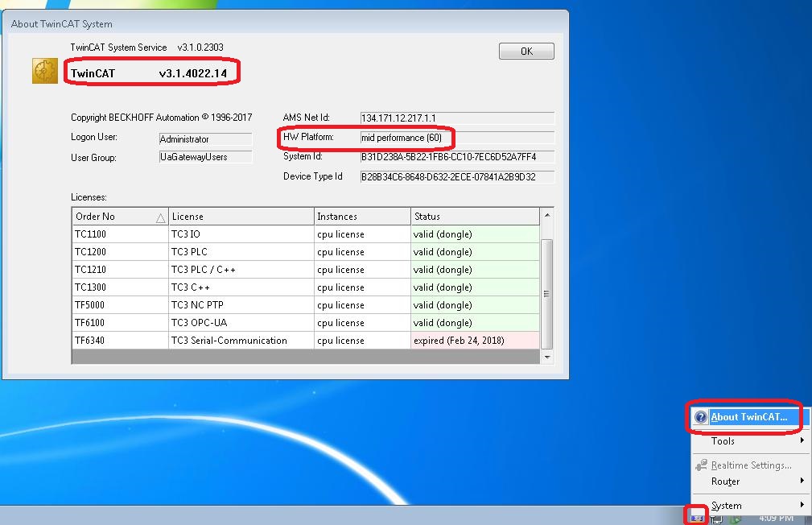Open the Router submenu arrow
This screenshot has width=812, height=525.
pos(802,482)
